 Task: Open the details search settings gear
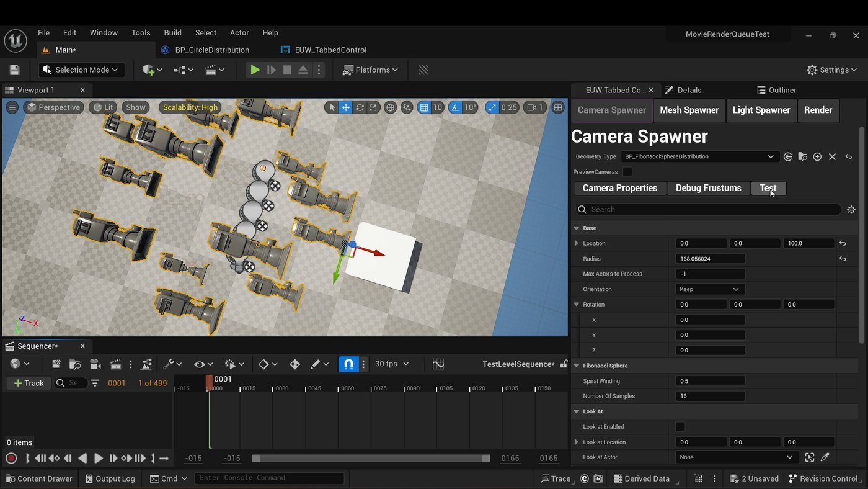tap(851, 210)
